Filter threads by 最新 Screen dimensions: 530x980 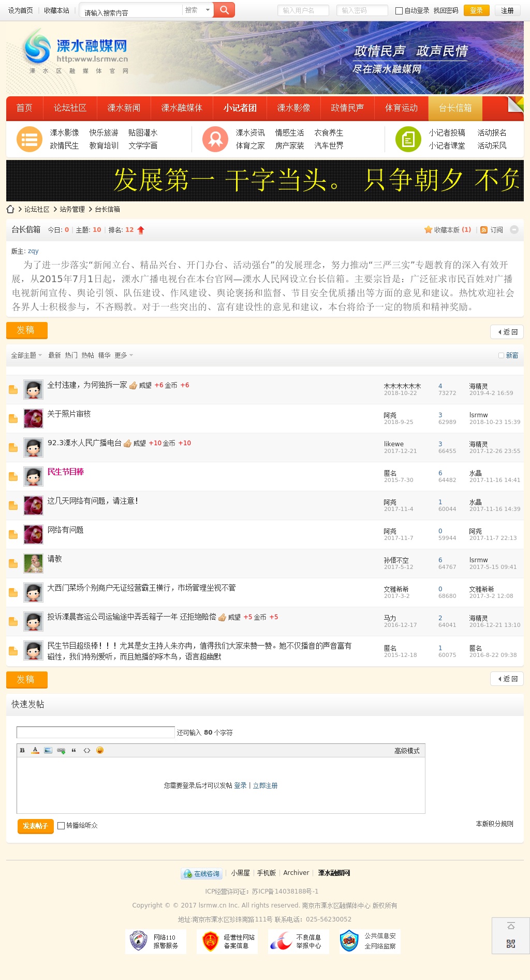(x=54, y=355)
